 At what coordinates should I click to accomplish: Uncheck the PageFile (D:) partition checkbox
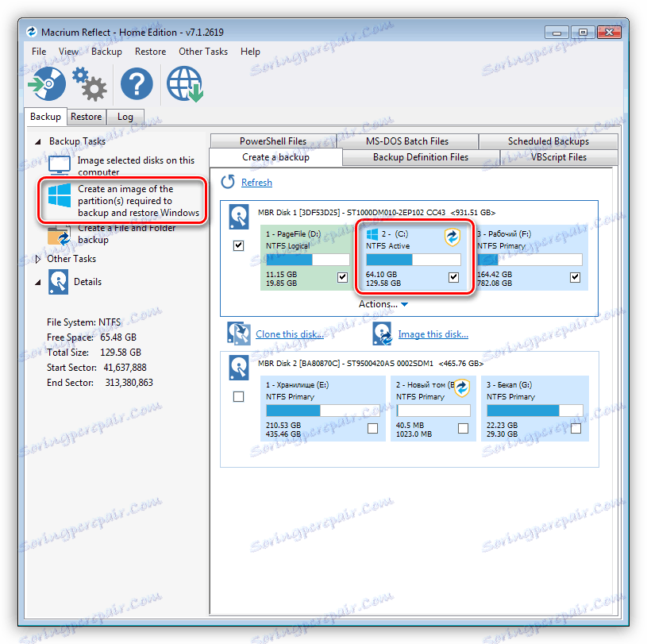pos(342,277)
